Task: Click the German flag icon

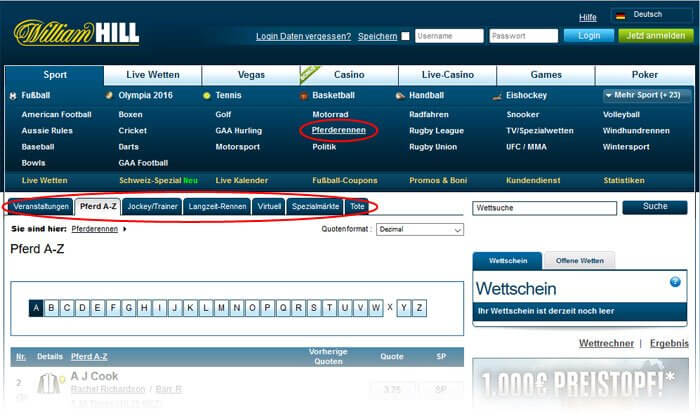Action: coord(620,16)
